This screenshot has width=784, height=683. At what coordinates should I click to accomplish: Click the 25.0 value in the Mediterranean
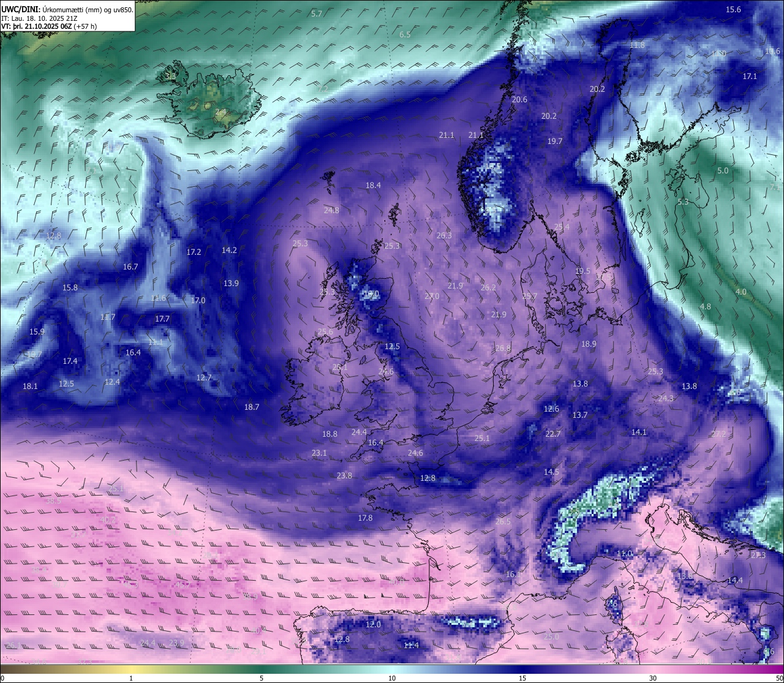click(551, 636)
